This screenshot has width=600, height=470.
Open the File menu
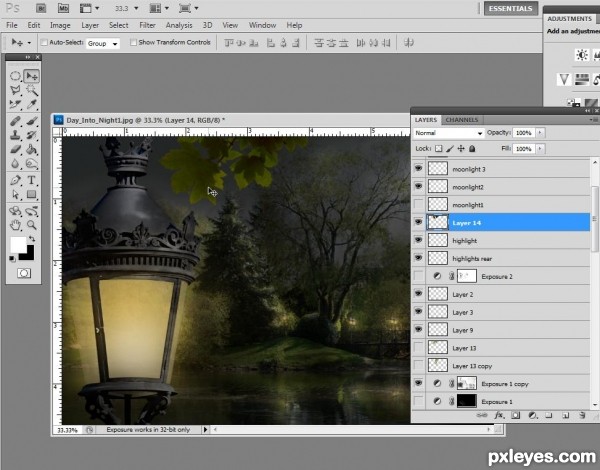pos(12,25)
